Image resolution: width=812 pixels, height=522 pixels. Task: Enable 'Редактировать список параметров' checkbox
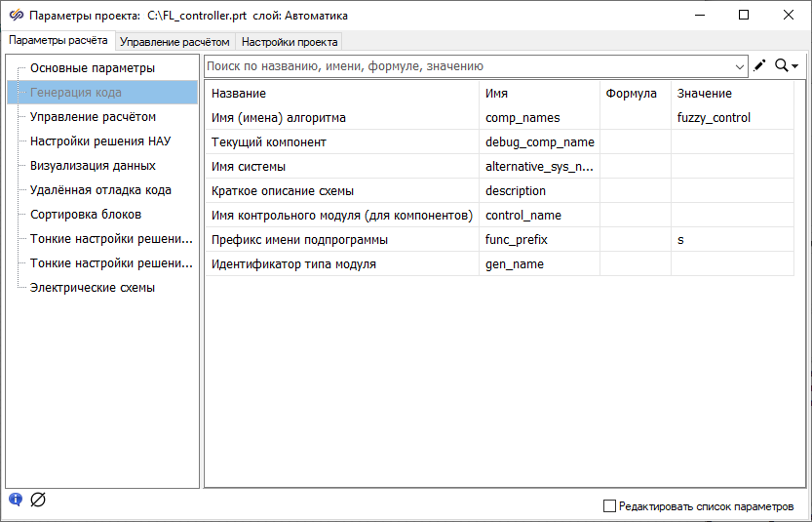coord(610,506)
